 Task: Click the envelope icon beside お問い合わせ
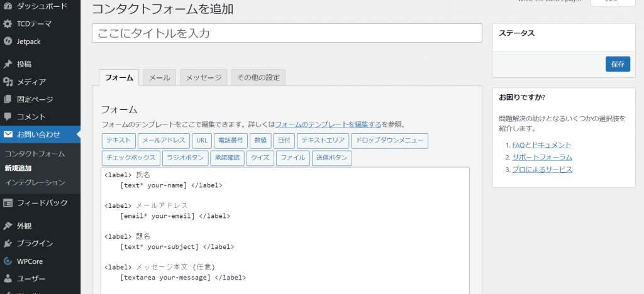(x=8, y=134)
